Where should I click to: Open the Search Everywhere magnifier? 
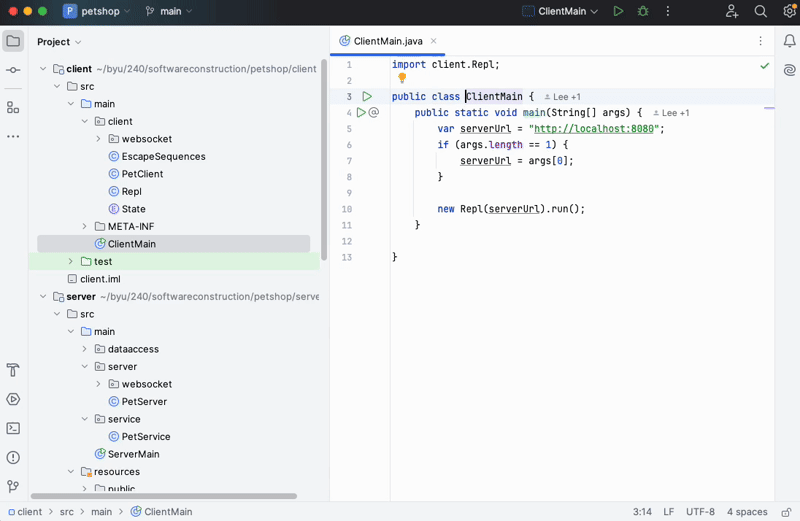tap(761, 11)
